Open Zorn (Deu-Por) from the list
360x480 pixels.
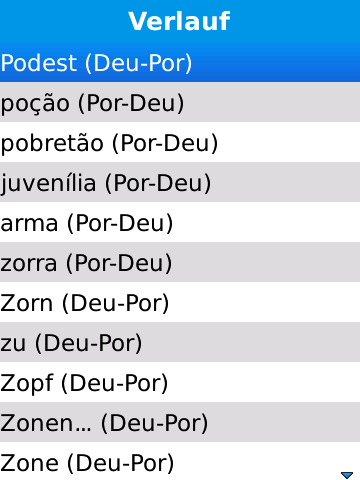[180, 302]
